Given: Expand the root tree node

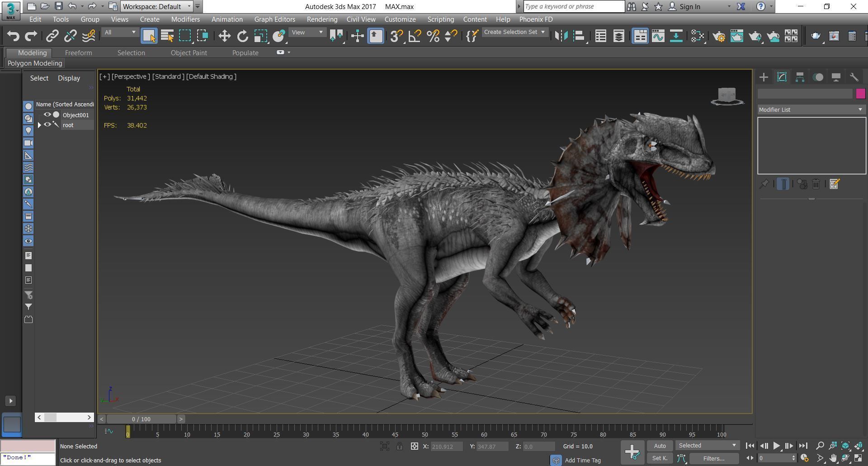Looking at the screenshot, I should pyautogui.click(x=39, y=125).
